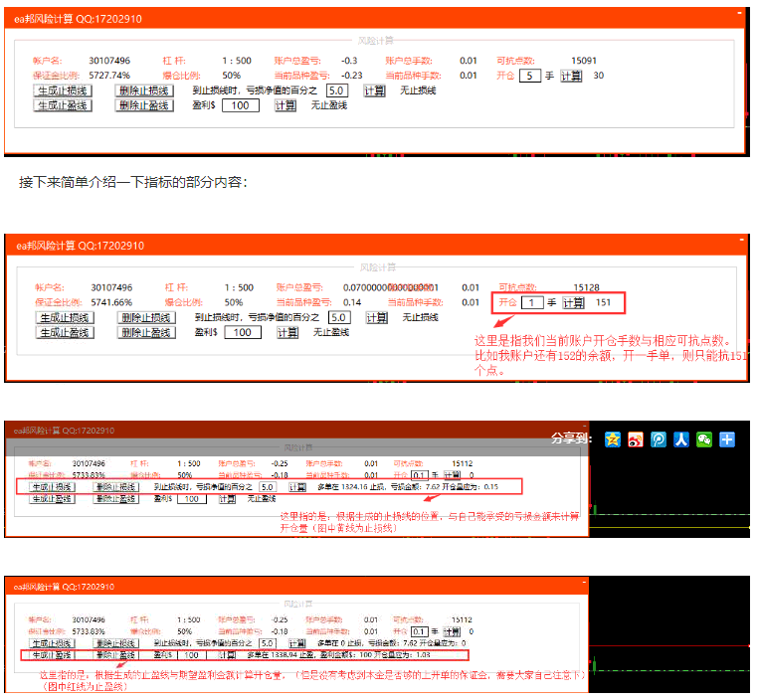
Task: Share to WeChat icon
Action: click(703, 439)
